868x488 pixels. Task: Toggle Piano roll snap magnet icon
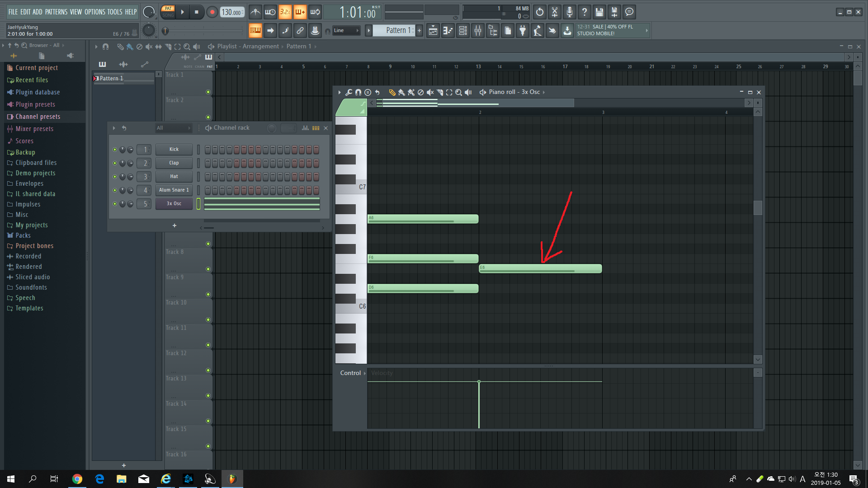click(358, 92)
